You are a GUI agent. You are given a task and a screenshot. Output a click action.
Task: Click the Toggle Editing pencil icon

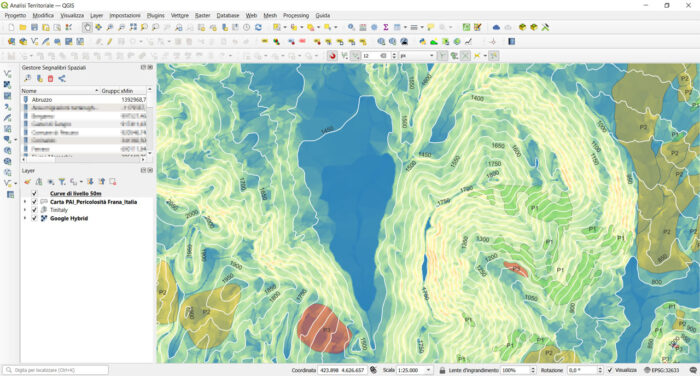(x=110, y=42)
